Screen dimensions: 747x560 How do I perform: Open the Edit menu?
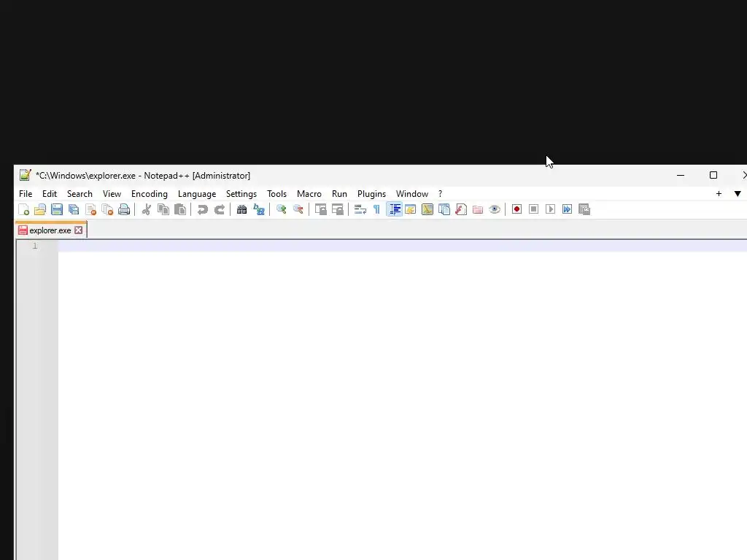coord(50,194)
